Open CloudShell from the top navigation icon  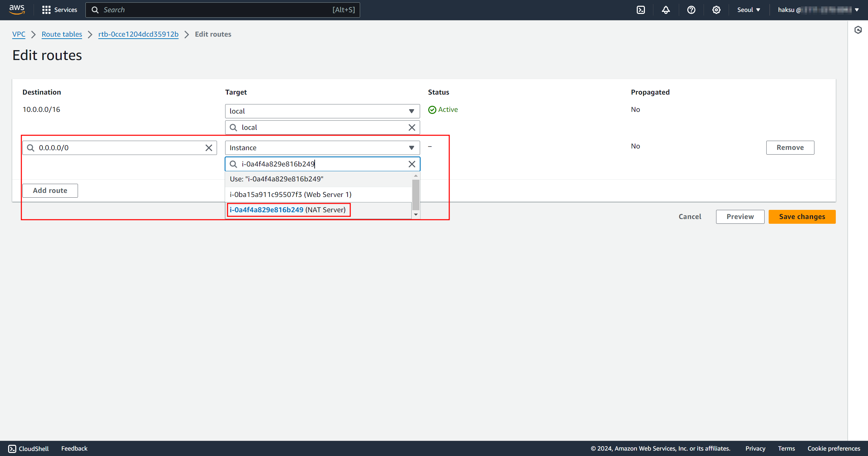click(641, 10)
